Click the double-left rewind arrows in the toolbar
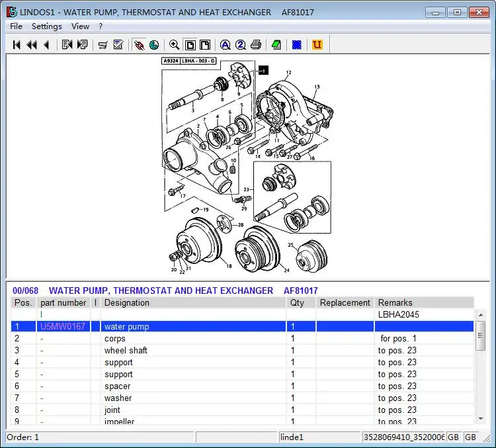The height and width of the screenshot is (448, 496). tap(32, 45)
